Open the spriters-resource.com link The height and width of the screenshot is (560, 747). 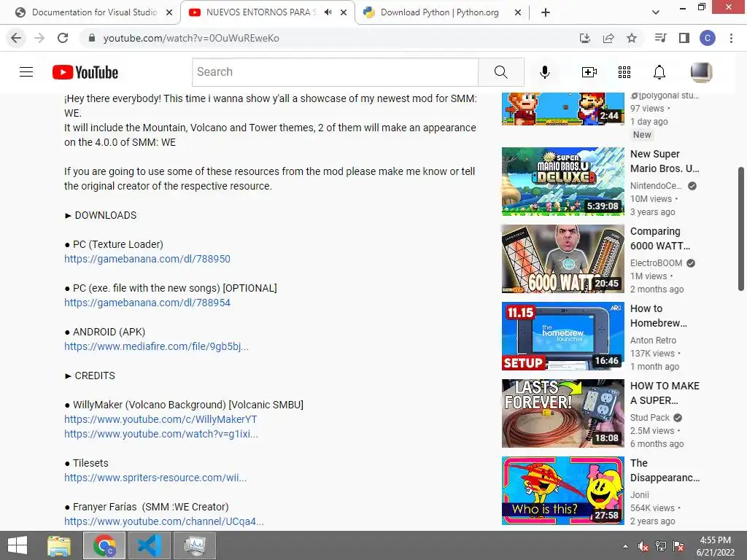[155, 478]
